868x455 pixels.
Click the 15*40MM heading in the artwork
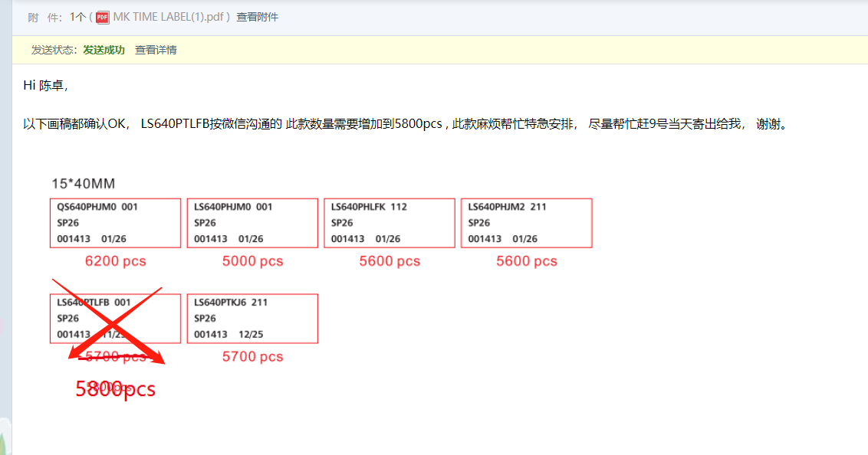(83, 184)
